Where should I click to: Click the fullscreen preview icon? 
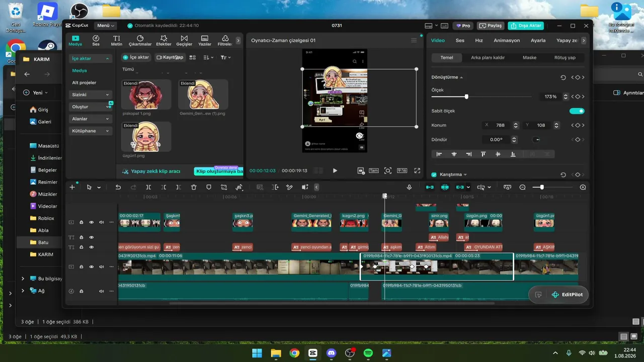[417, 170]
